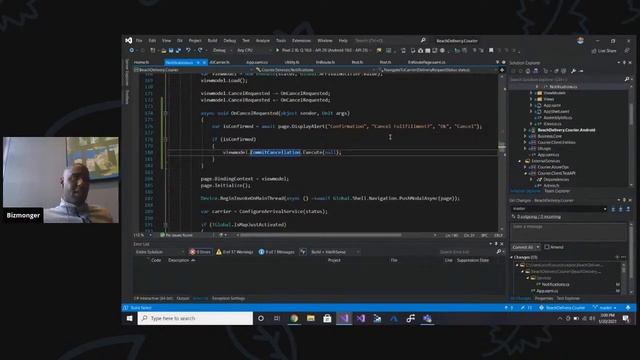Image resolution: width=640 pixels, height=360 pixels.
Task: Click the Live Share button
Action: (604, 51)
